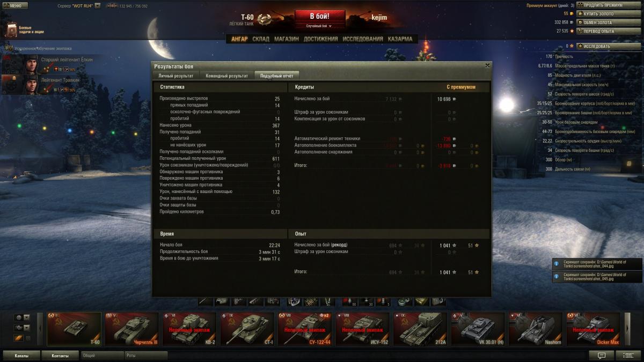Viewport: 644px width, 362px height.
Task: Open Боевые задачи и акции icon
Action: point(11,29)
